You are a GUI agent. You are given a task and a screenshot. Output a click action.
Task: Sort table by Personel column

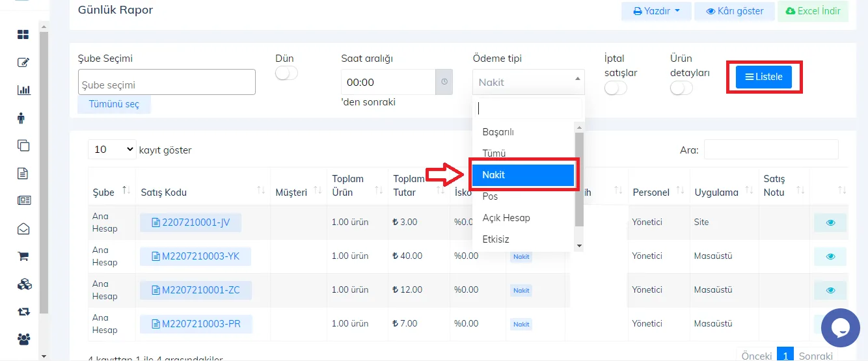pyautogui.click(x=658, y=192)
